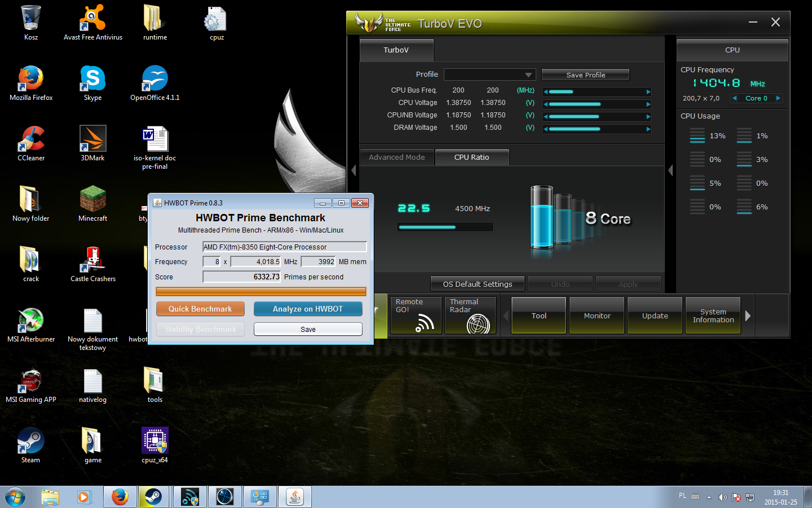Decrease CPU Voltage with left arrow
This screenshot has height=508, width=812.
(546, 104)
